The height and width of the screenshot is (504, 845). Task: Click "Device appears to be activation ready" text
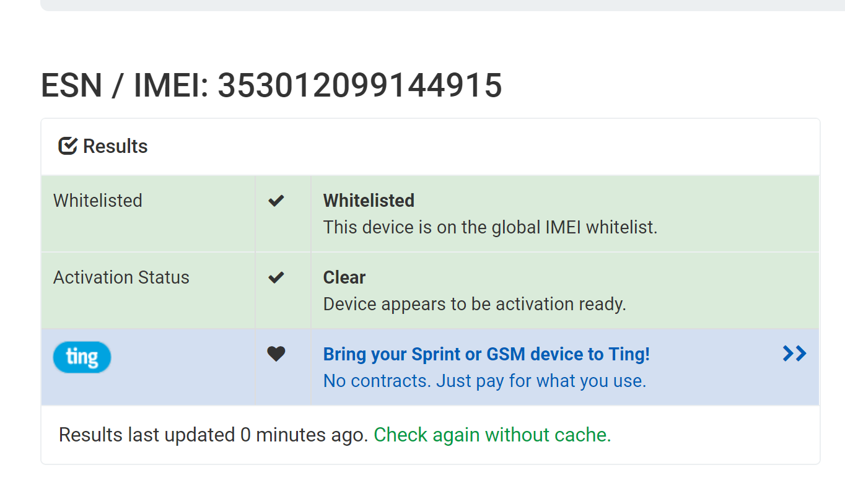pos(475,304)
